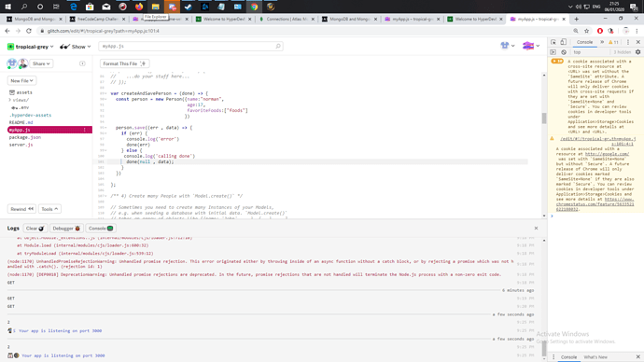The height and width of the screenshot is (362, 644).
Task: Expand the Show dropdown
Action: click(76, 47)
